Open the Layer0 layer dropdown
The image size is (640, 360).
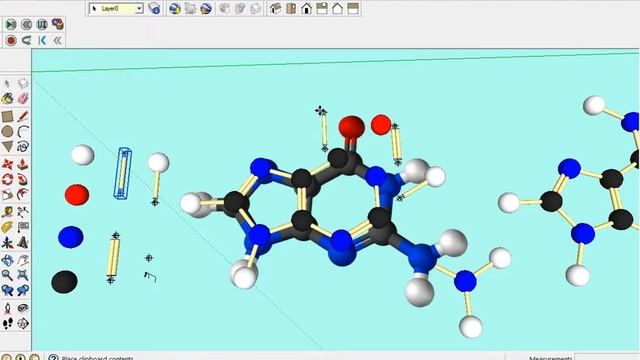click(116, 9)
